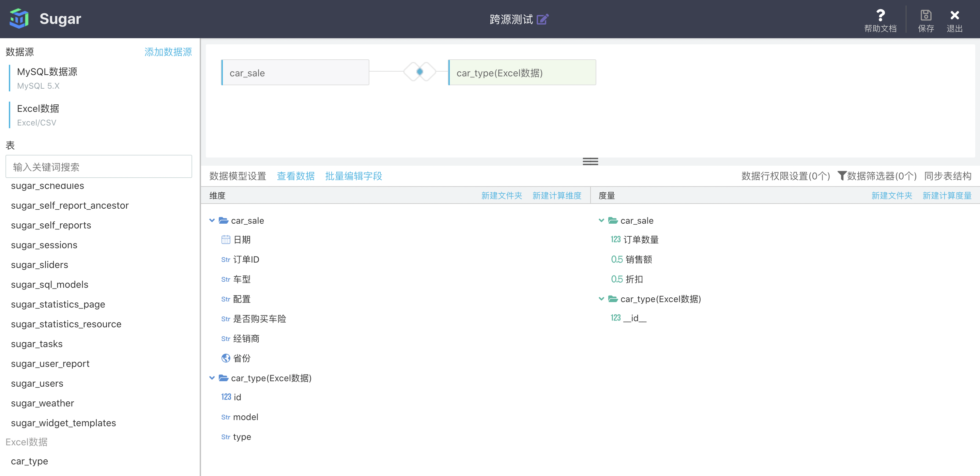The height and width of the screenshot is (476, 980).
Task: Click the exit X icon
Action: 954,16
